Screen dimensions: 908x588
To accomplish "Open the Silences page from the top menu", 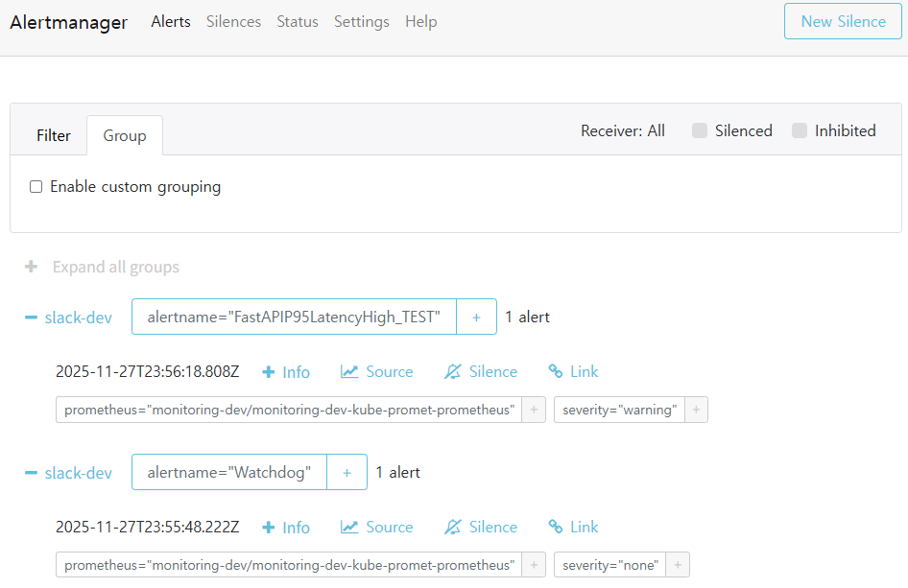I will 233,21.
